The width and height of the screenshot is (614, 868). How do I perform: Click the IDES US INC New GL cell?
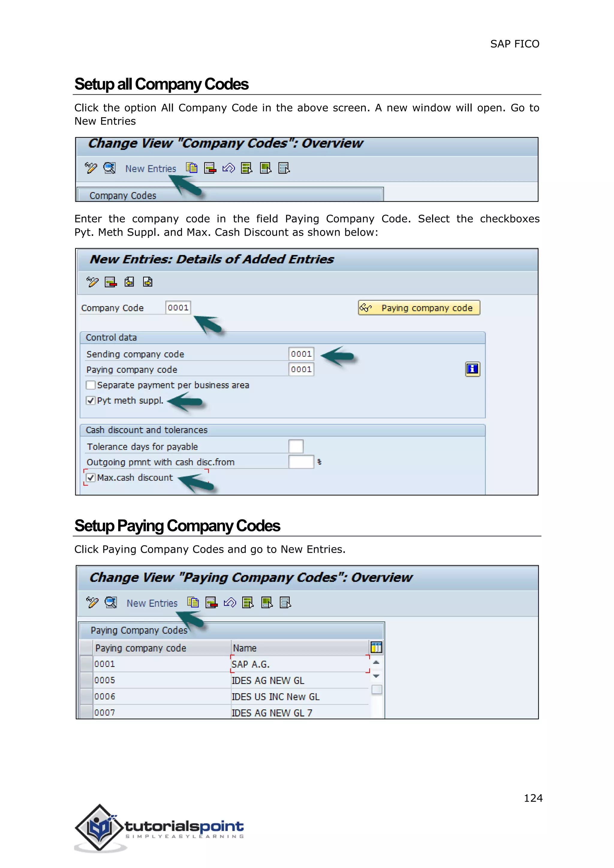click(300, 697)
